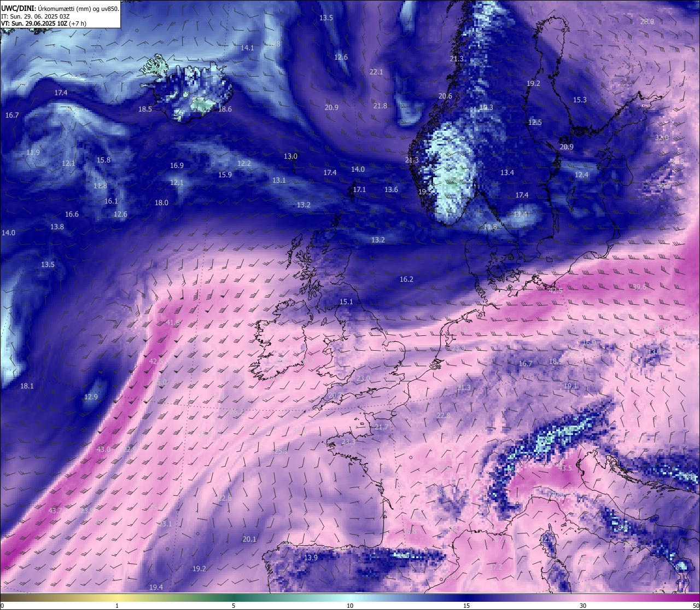The width and height of the screenshot is (700, 610).
Task: Click the 11.4 value over southern Sweden
Action: 520,213
